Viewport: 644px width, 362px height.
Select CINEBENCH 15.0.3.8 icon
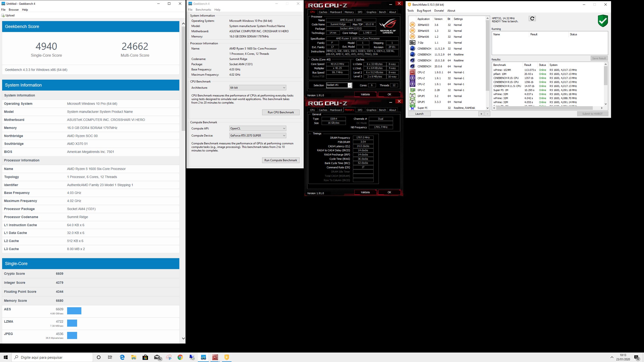click(412, 60)
